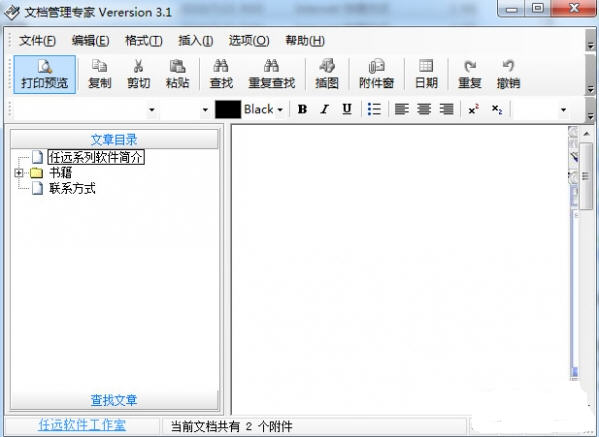This screenshot has height=437, width=599.
Task: Open Find (查找) binoculars tool
Action: coord(221,74)
